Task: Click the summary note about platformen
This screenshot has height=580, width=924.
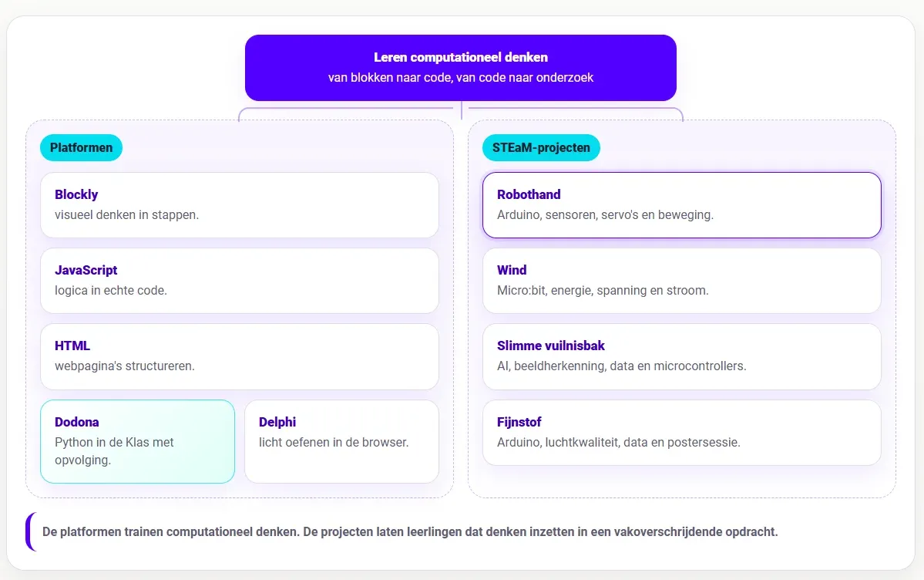Action: [410, 531]
